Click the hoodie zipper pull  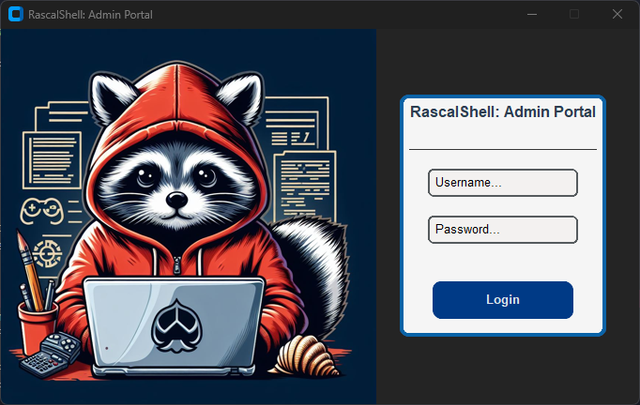(177, 265)
